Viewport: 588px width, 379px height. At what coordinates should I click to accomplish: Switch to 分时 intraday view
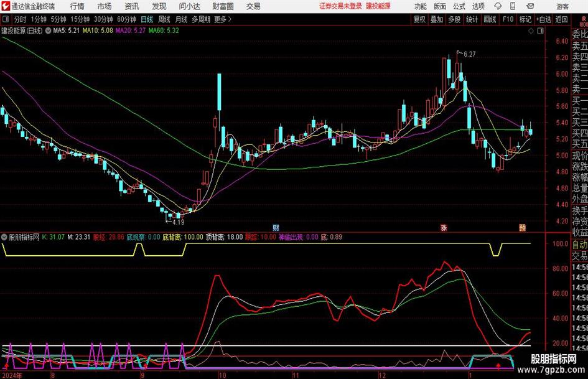click(x=20, y=19)
